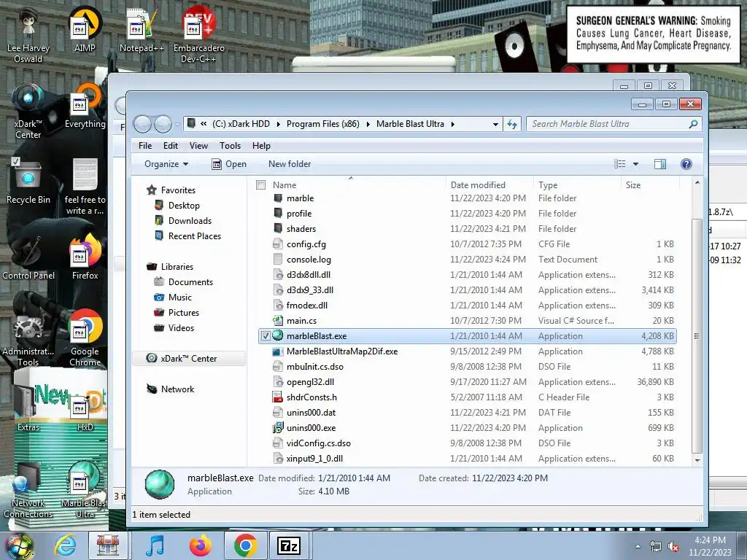Open the 7-Zip taskbar button
This screenshot has width=747, height=560.
289,545
